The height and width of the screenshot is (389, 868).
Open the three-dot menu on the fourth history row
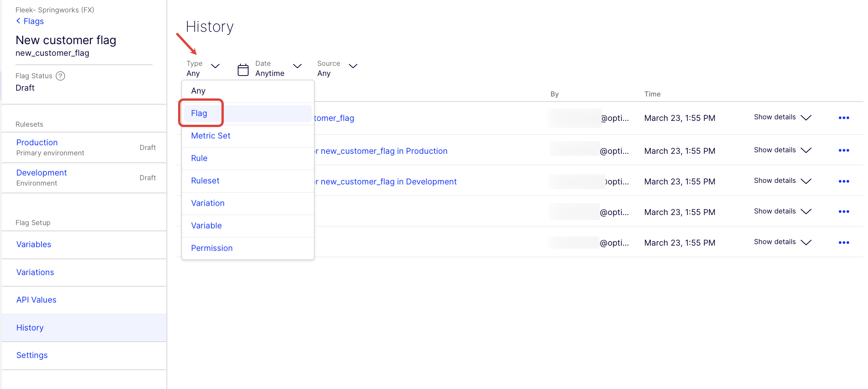point(844,212)
